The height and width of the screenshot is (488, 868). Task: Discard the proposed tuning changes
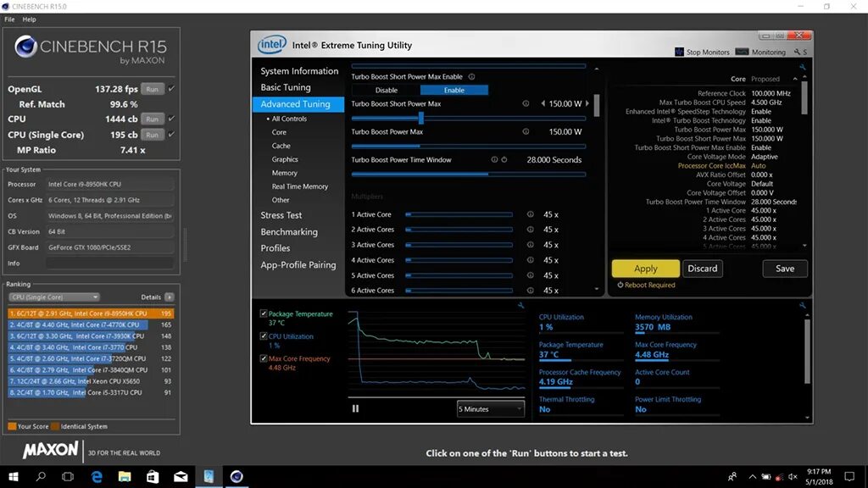[x=703, y=269]
